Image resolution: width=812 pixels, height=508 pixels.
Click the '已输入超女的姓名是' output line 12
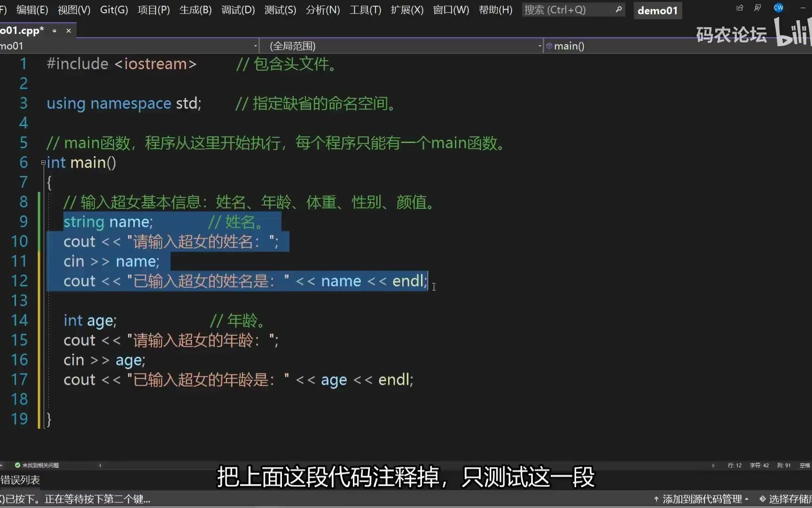tap(246, 281)
